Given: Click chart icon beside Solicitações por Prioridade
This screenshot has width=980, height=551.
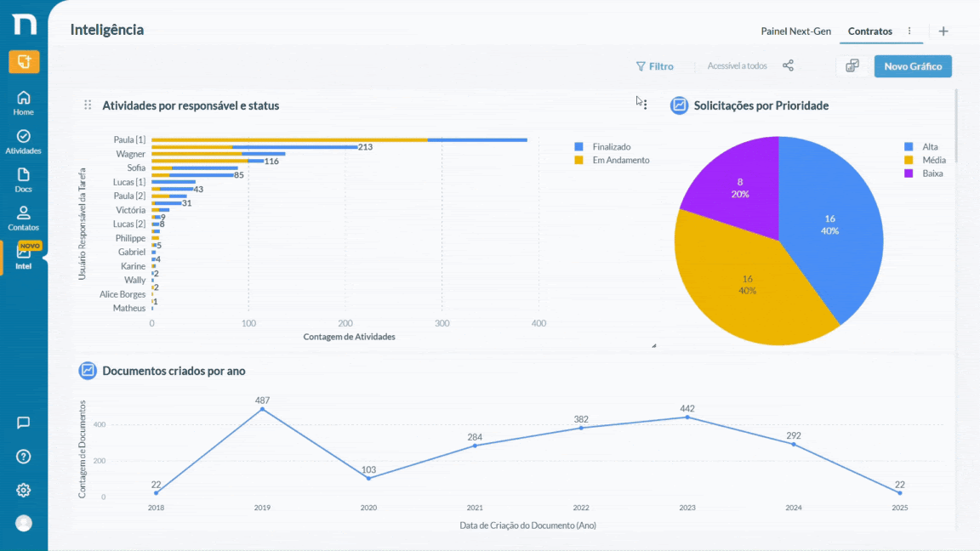Looking at the screenshot, I should (680, 105).
